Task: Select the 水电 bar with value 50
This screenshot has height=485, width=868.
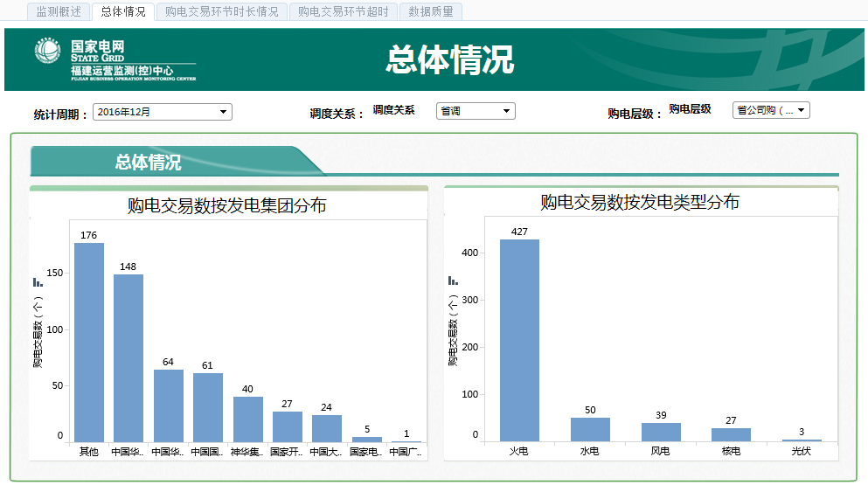Action: tap(590, 429)
